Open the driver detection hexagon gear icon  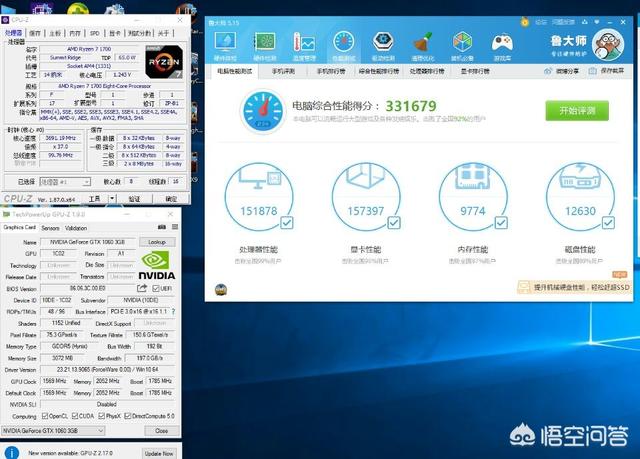point(383,42)
